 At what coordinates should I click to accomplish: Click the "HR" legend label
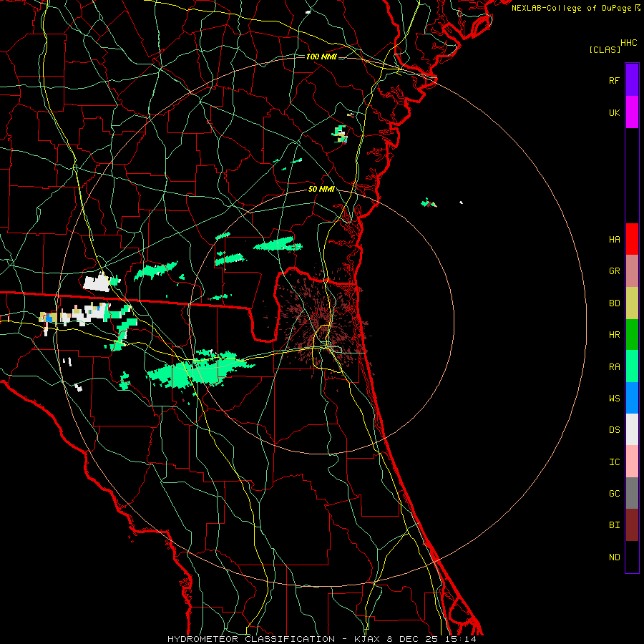click(x=614, y=335)
